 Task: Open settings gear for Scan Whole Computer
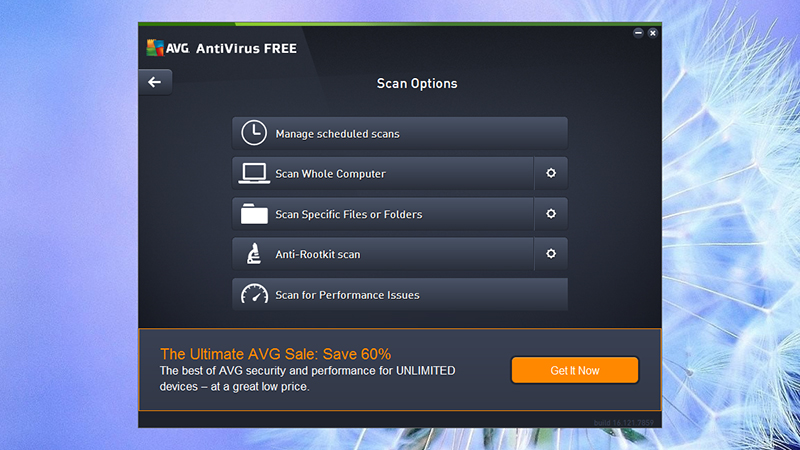551,173
